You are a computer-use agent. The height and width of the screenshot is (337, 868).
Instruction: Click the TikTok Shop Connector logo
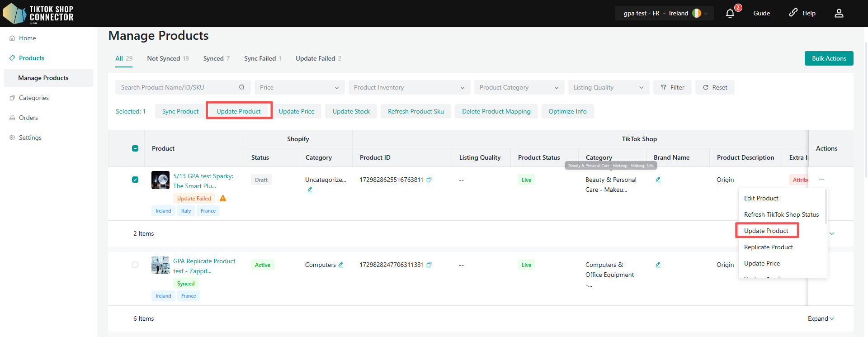[38, 14]
